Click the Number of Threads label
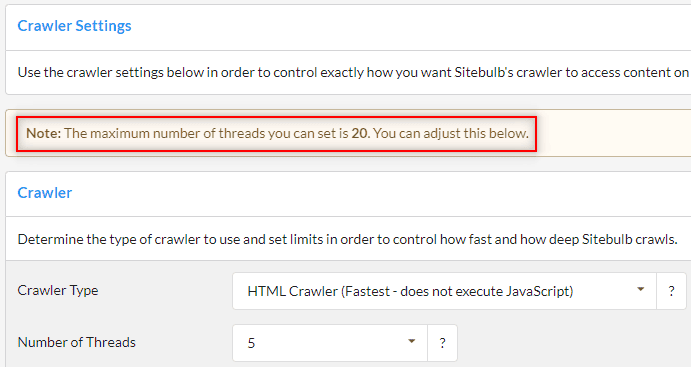This screenshot has height=367, width=691. tap(77, 342)
